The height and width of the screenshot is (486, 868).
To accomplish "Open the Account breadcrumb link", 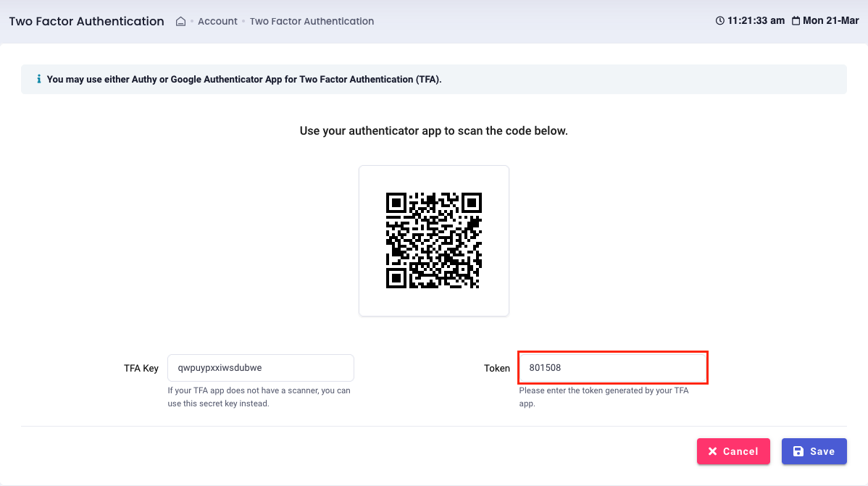I will click(217, 21).
